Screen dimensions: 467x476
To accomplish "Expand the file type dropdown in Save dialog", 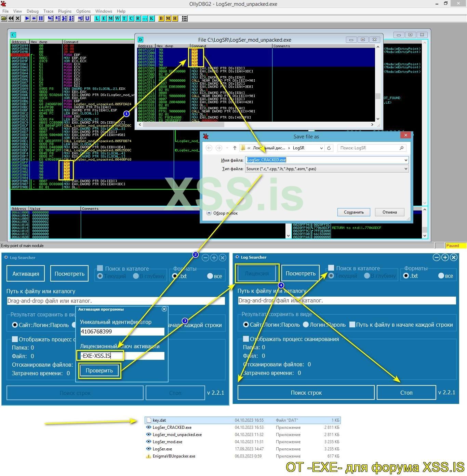I will point(405,169).
